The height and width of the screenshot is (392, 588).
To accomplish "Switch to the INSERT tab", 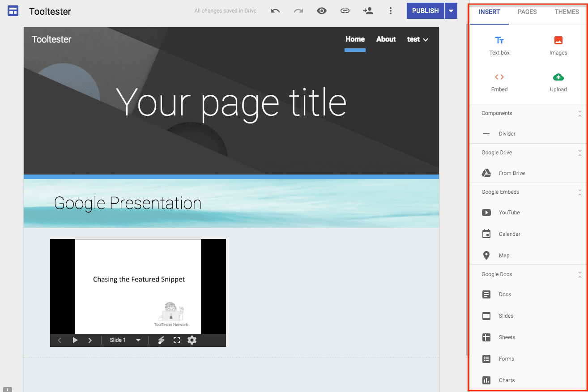I will tap(489, 12).
